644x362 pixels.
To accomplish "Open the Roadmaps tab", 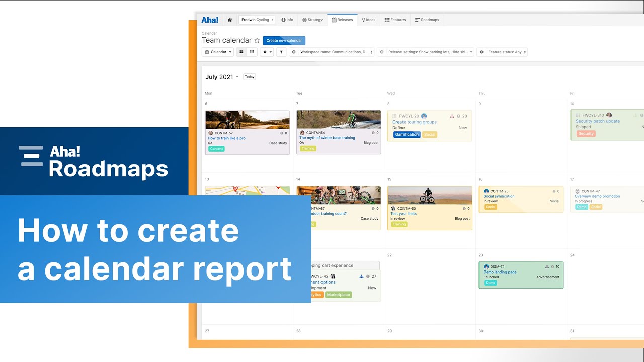I will [427, 20].
